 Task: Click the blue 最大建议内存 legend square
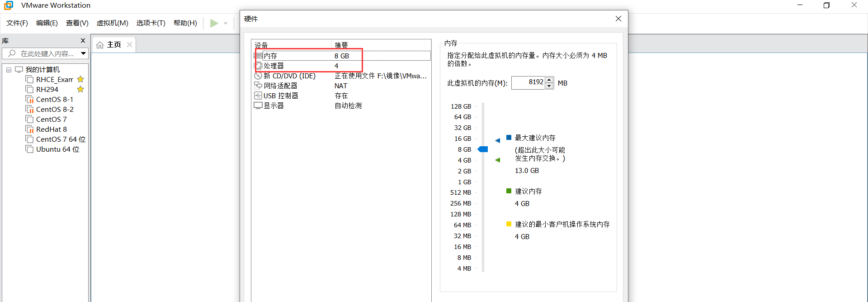509,137
